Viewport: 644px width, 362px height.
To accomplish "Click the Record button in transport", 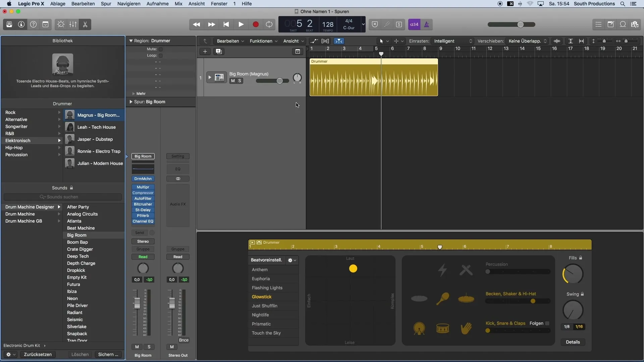I will [x=255, y=24].
